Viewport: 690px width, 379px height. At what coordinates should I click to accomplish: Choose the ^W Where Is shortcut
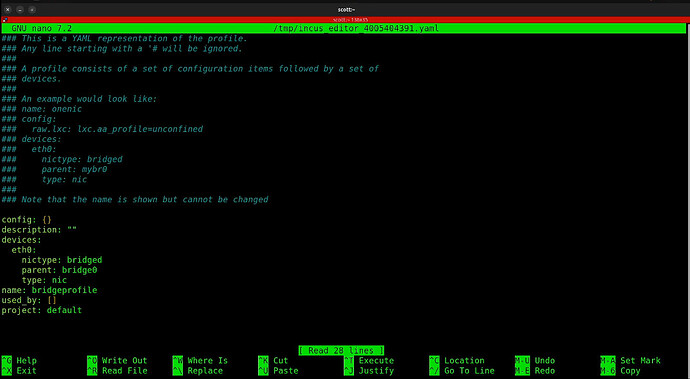[x=200, y=361]
